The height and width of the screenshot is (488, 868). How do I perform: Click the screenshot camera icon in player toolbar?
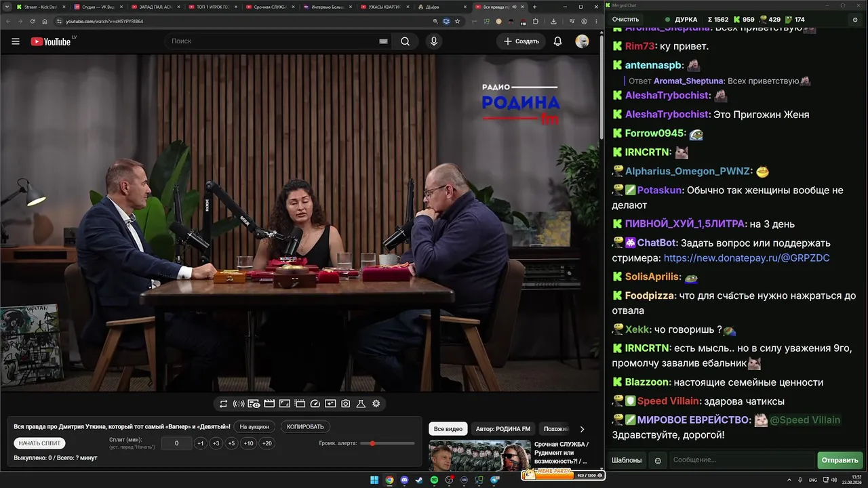(345, 404)
